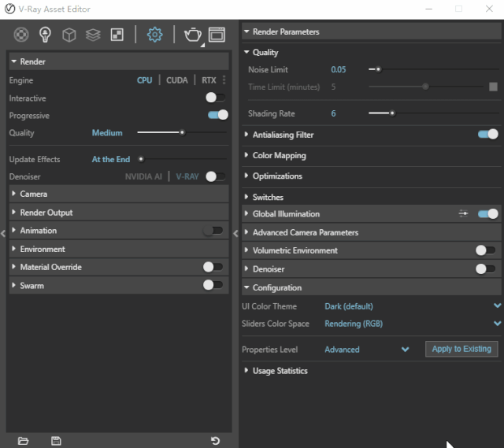Enable Material Override toggle

coord(213,267)
